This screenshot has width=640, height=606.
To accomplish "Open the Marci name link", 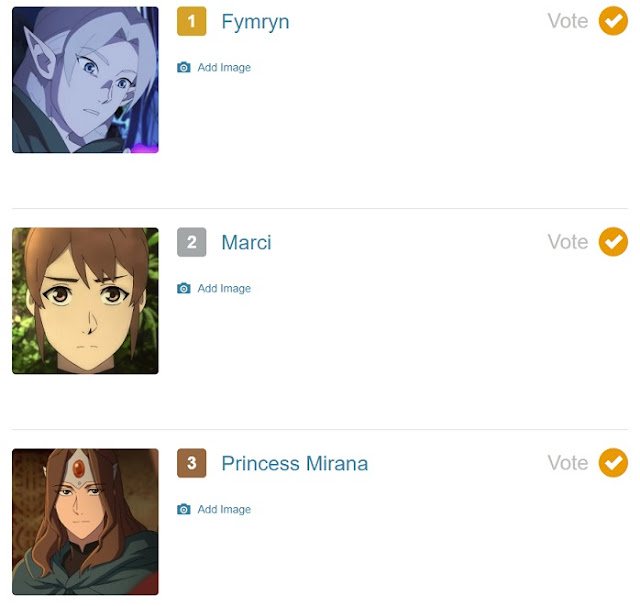I will click(x=246, y=242).
